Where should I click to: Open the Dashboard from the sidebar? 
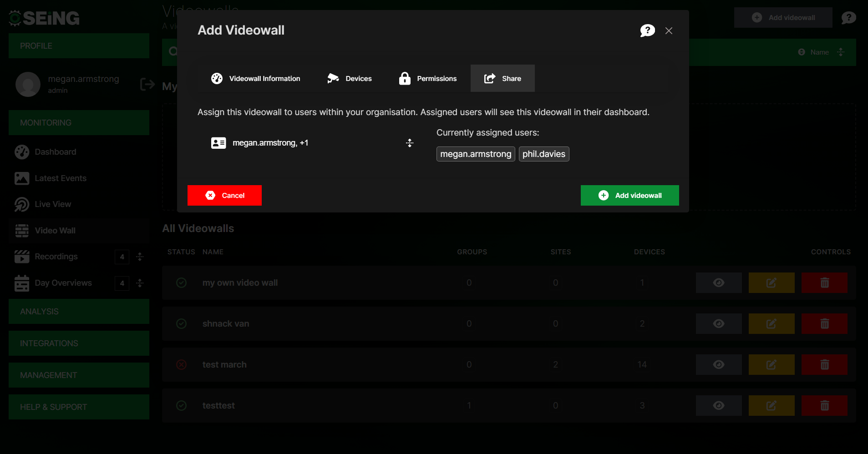(x=55, y=152)
